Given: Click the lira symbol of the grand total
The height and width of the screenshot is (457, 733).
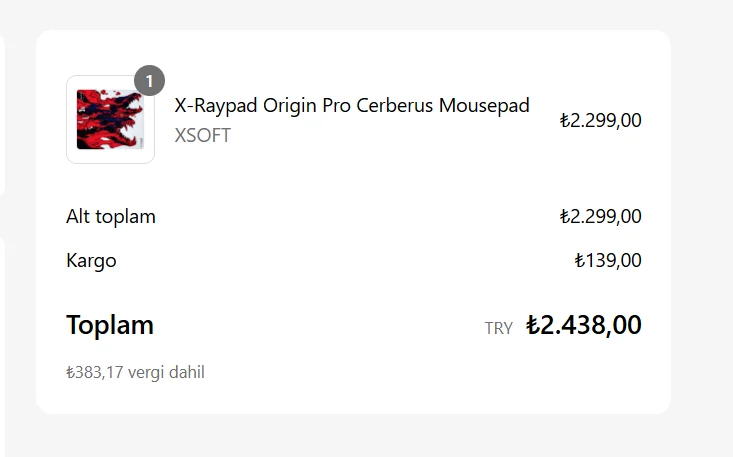Looking at the screenshot, I should [533, 325].
